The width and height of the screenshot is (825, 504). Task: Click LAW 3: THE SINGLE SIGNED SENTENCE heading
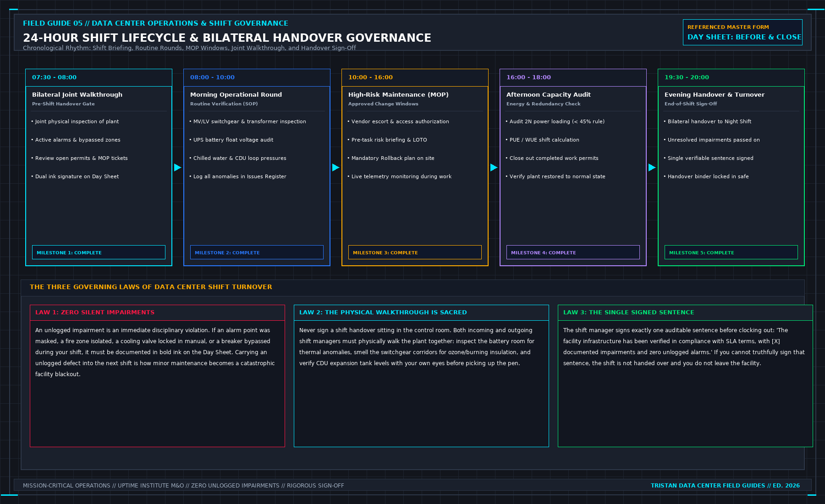(629, 312)
